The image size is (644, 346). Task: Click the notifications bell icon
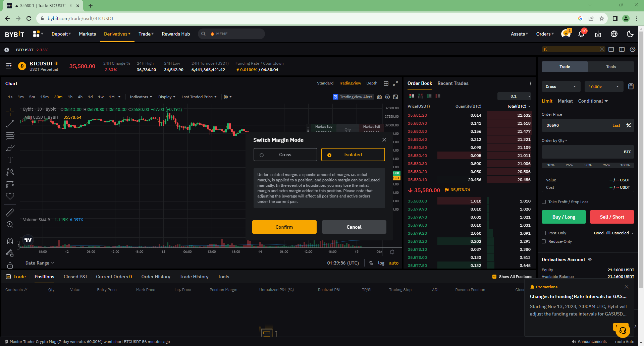pyautogui.click(x=581, y=34)
